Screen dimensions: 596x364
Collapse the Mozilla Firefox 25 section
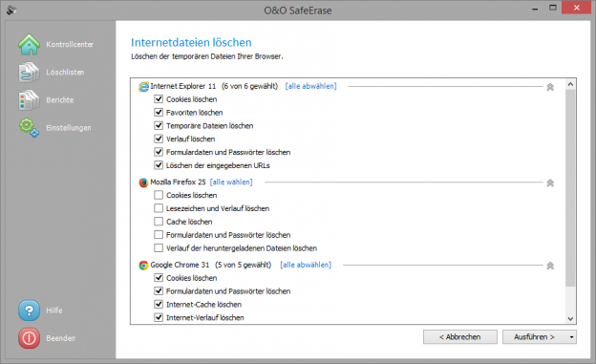[550, 182]
